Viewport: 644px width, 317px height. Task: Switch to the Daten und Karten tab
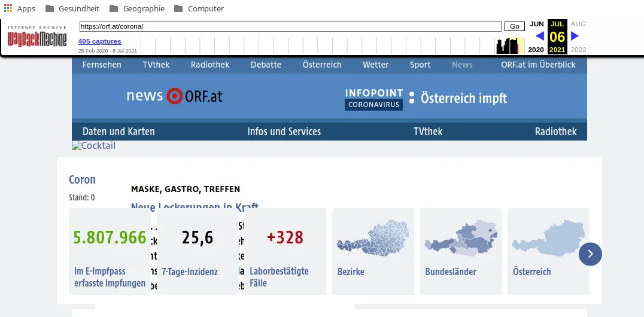[119, 132]
